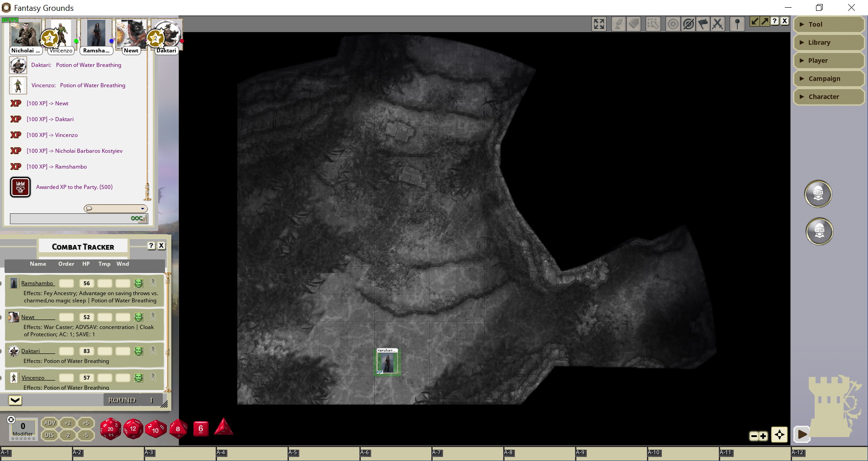Click the map pin tool
This screenshot has height=461, width=868.
[737, 24]
